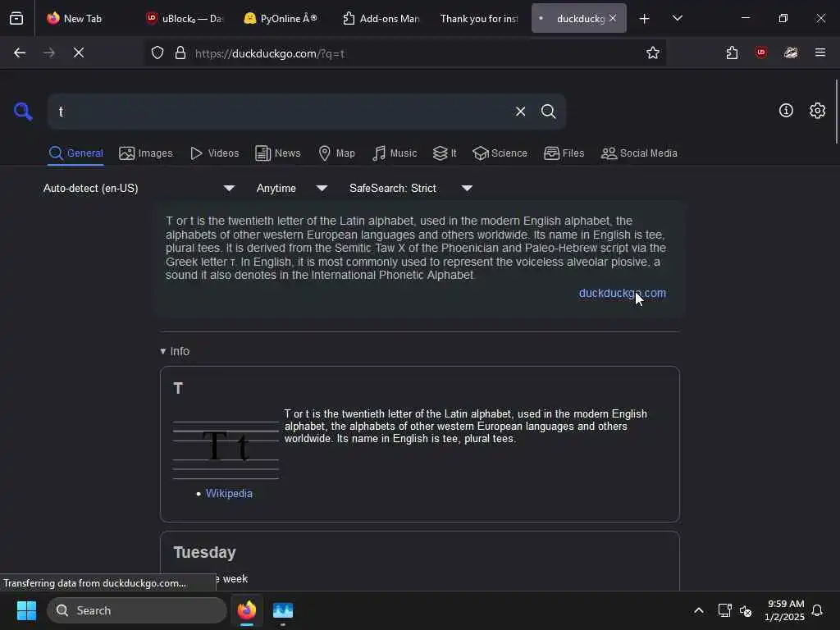Open the extensions puzzle icon
This screenshot has width=840, height=630.
point(732,52)
